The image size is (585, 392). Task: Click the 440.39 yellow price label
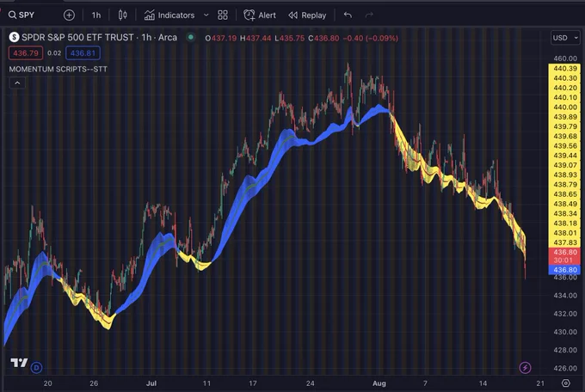point(565,68)
